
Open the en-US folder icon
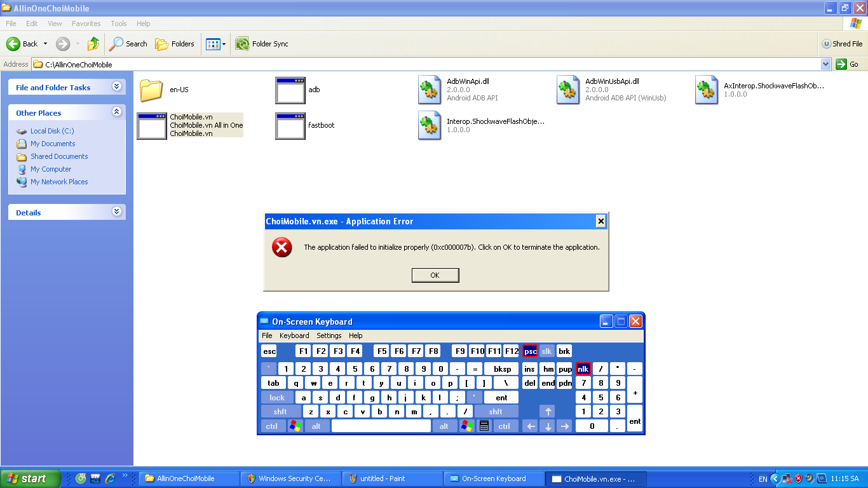pos(151,90)
